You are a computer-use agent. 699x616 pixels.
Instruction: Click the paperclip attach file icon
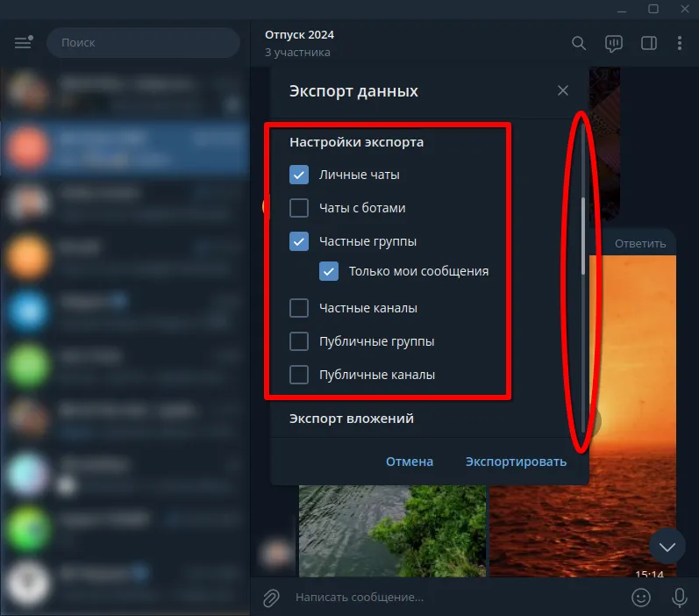point(272,597)
